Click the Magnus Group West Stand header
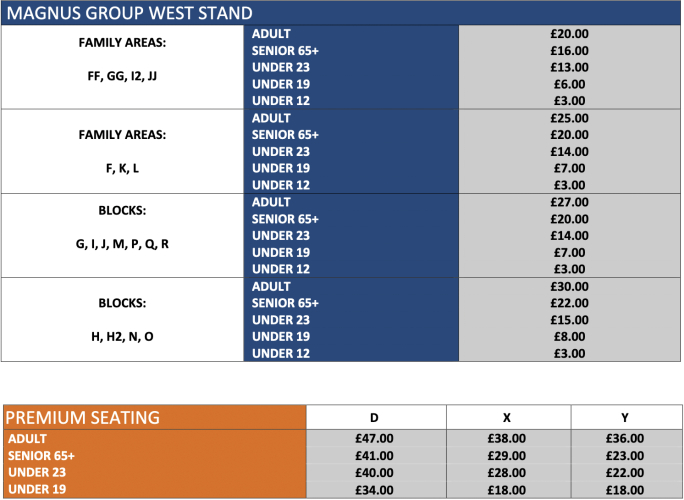Viewport: 684px width, 500px height. coord(341,13)
